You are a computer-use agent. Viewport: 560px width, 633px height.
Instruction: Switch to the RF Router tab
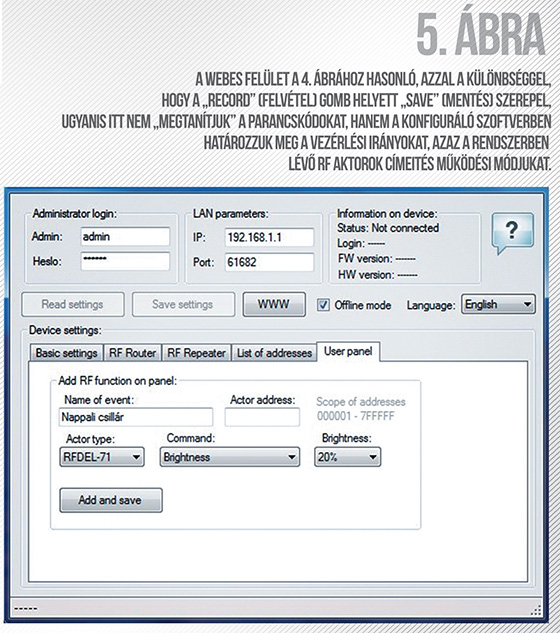132,353
